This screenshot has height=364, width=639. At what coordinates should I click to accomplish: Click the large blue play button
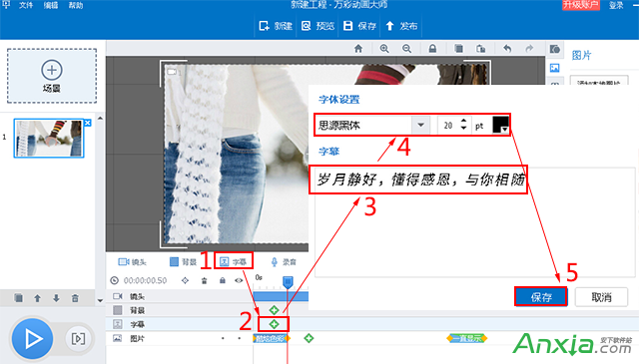pos(32,339)
